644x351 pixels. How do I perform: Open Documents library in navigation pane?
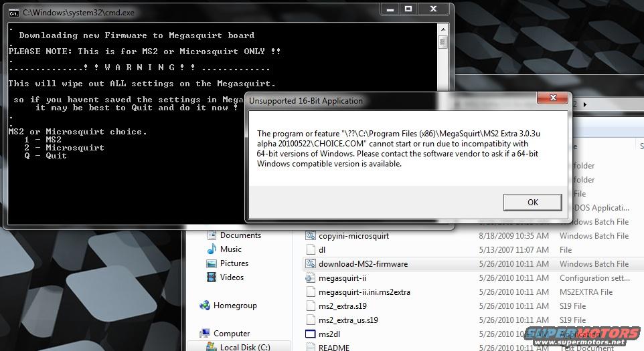pos(240,235)
